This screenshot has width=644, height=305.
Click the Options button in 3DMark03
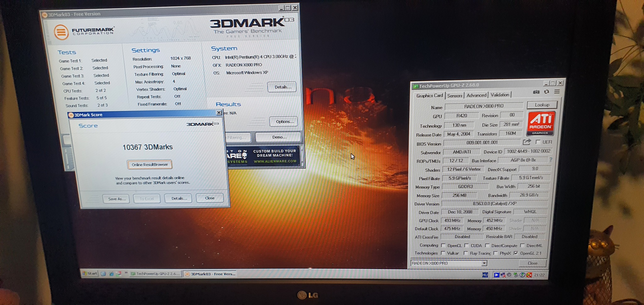pyautogui.click(x=284, y=121)
